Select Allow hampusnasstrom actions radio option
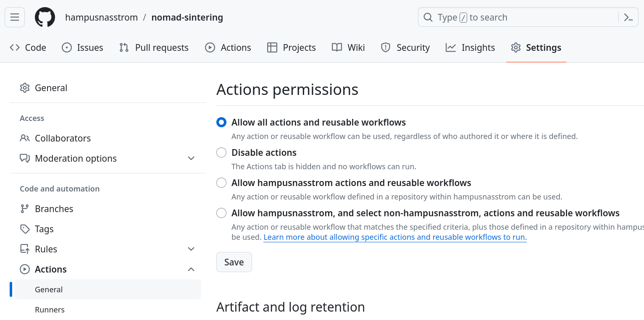The height and width of the screenshot is (320, 644). point(221,183)
